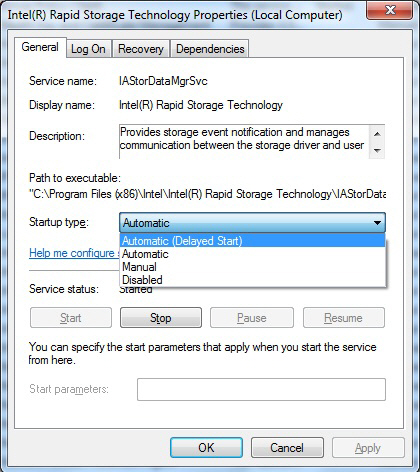Collapse the Startup type combo box arrow
Image resolution: width=420 pixels, height=472 pixels.
tap(377, 223)
